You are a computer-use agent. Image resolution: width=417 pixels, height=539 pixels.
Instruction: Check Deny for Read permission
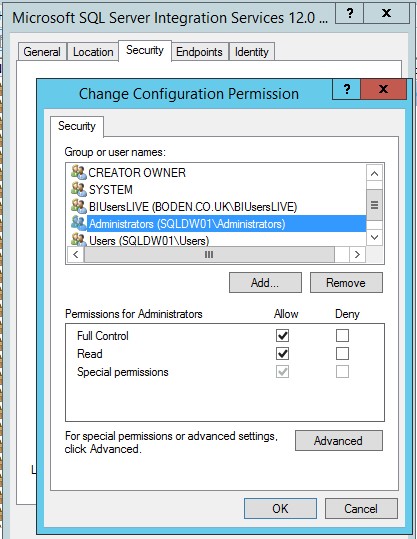(342, 353)
